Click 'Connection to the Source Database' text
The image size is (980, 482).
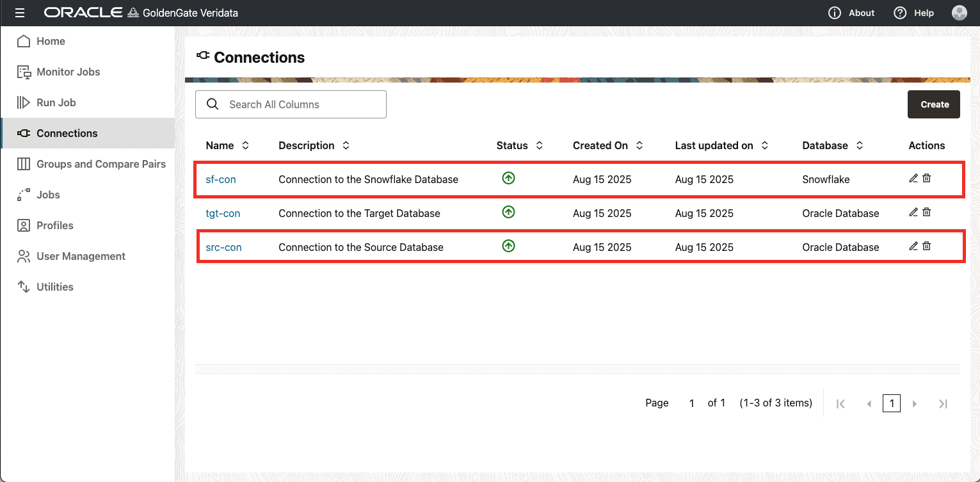(361, 247)
